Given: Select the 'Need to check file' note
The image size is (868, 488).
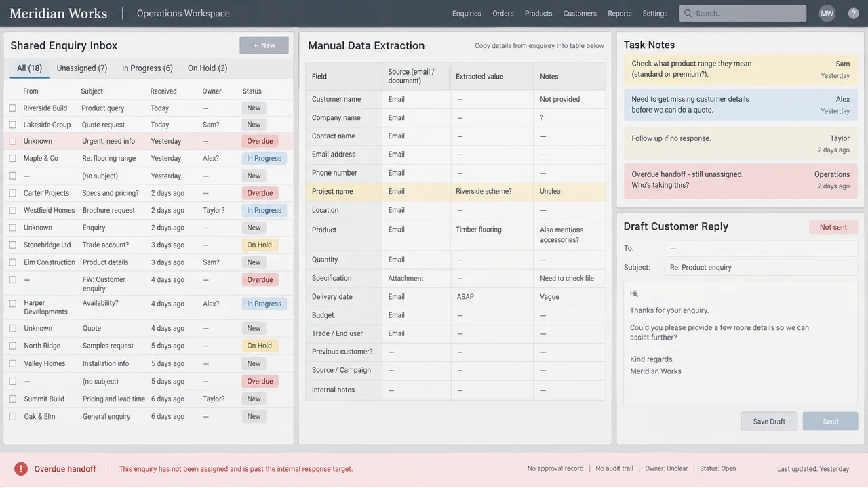Looking at the screenshot, I should 567,279.
